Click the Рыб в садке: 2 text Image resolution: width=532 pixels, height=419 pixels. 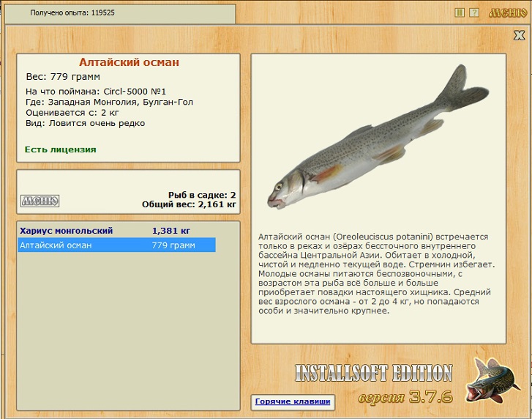tap(202, 195)
